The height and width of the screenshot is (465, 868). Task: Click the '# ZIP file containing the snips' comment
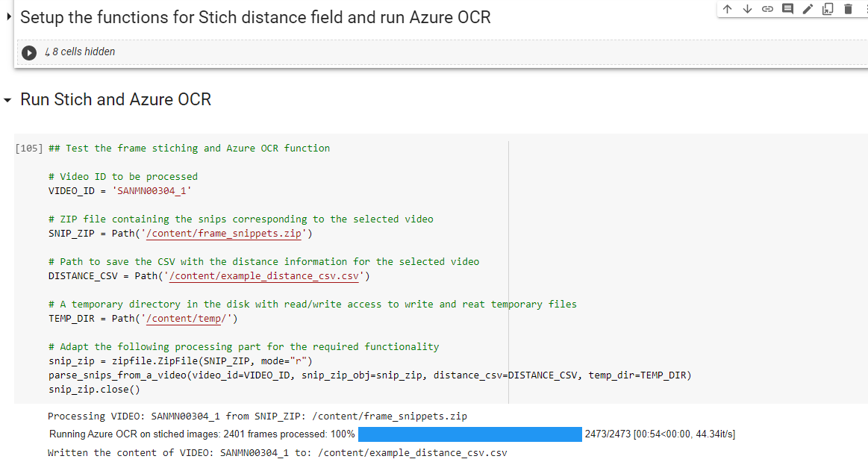(241, 219)
